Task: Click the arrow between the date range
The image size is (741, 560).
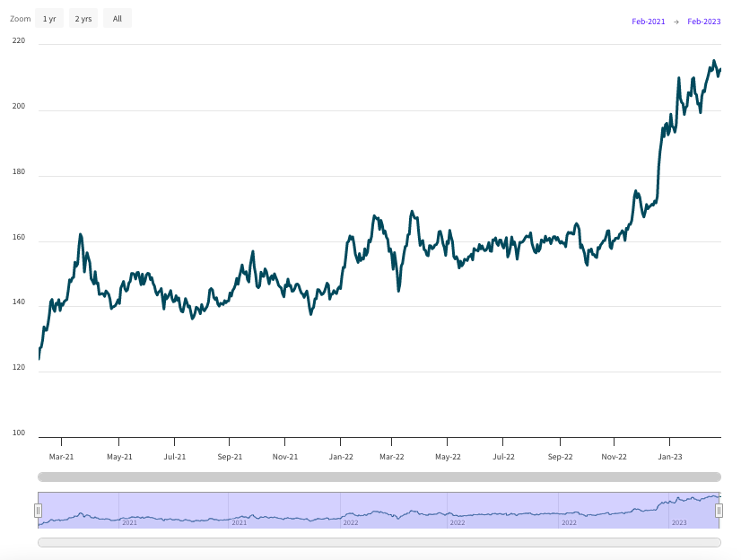Action: 676,22
